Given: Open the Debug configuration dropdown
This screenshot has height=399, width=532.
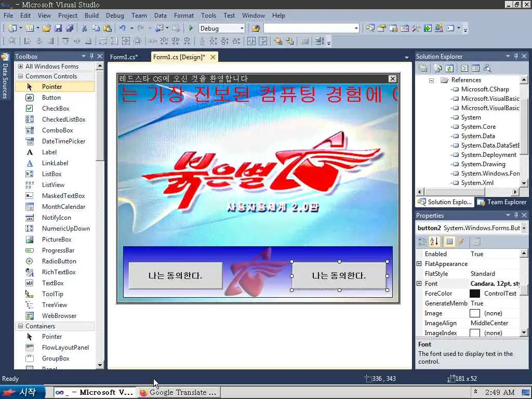Looking at the screenshot, I should click(242, 29).
